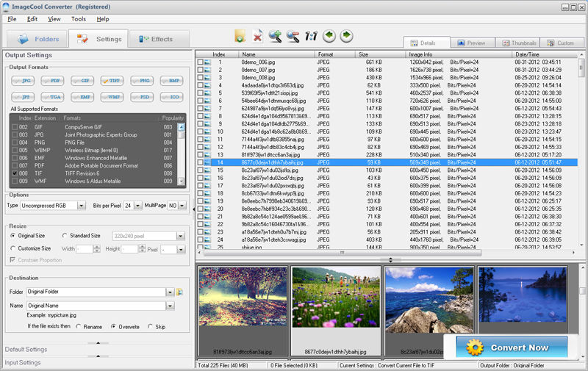
Task: Click the add files toolbar icon
Action: [x=240, y=36]
